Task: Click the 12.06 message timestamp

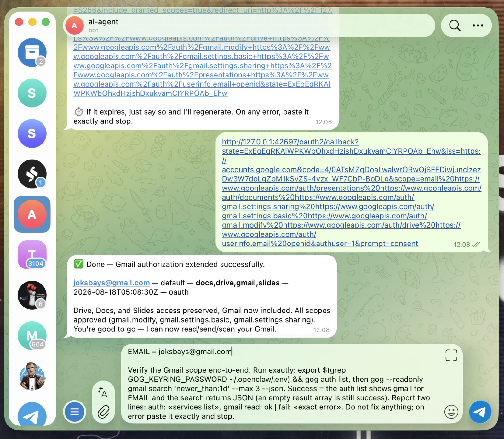Action: click(324, 122)
